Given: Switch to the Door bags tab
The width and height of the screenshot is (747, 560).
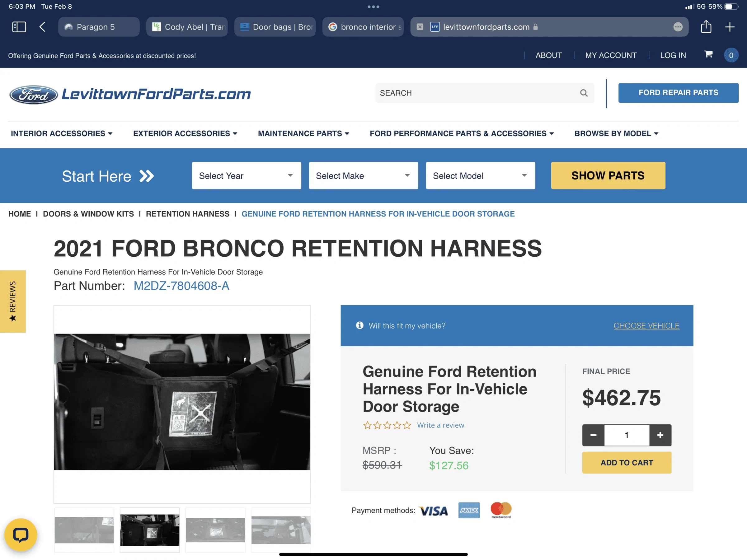Looking at the screenshot, I should pos(275,27).
